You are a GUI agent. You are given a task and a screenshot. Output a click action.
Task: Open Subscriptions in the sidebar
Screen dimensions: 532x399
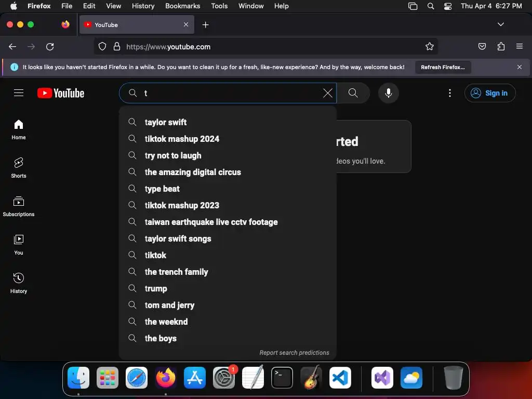coord(19,207)
